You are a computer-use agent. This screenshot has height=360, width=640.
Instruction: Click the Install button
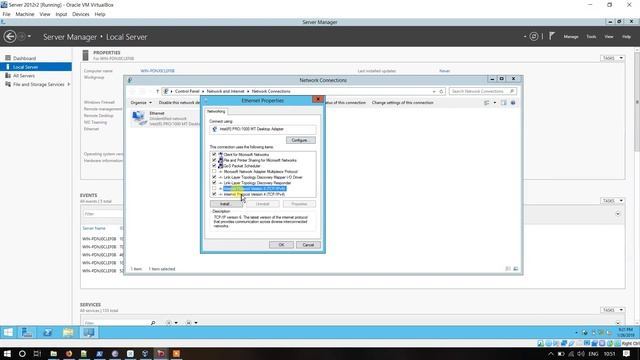[225, 204]
